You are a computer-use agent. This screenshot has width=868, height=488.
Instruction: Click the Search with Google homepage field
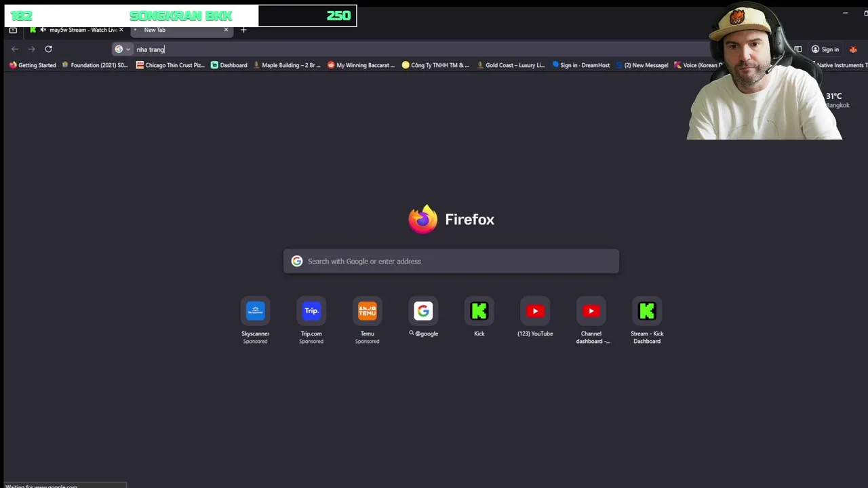click(451, 261)
